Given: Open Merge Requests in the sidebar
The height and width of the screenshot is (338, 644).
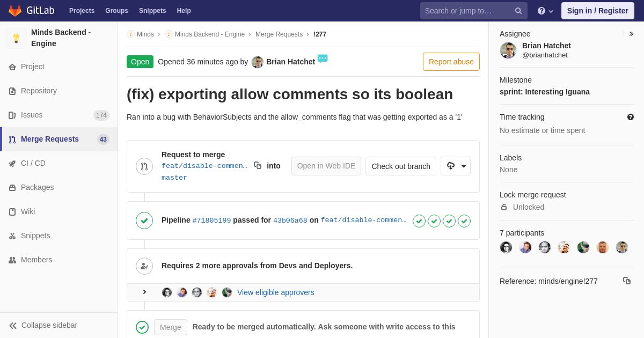Looking at the screenshot, I should (x=59, y=139).
